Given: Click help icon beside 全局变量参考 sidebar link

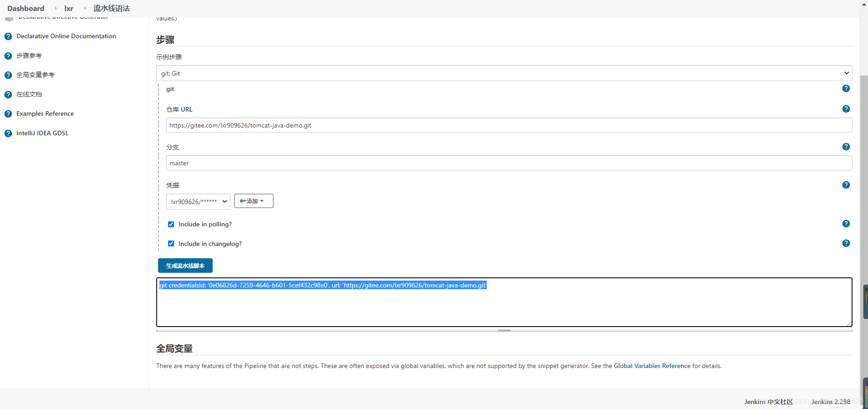Looking at the screenshot, I should click(8, 75).
